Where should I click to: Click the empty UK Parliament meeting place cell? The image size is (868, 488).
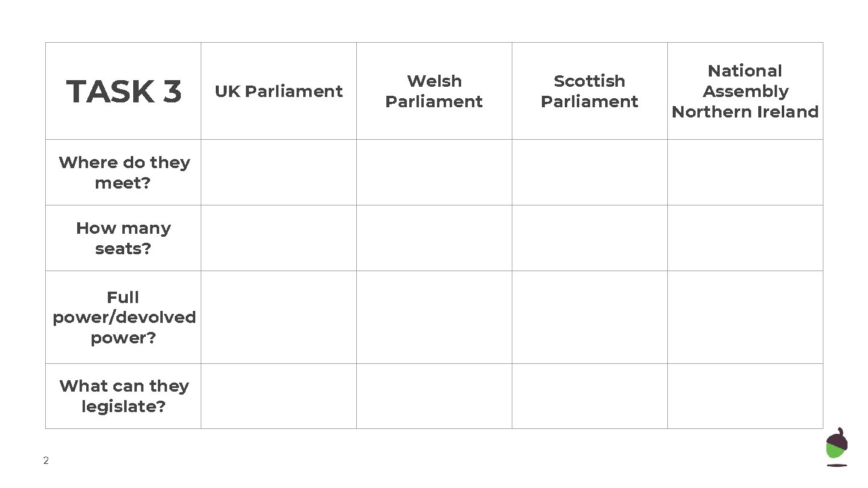[x=278, y=172]
